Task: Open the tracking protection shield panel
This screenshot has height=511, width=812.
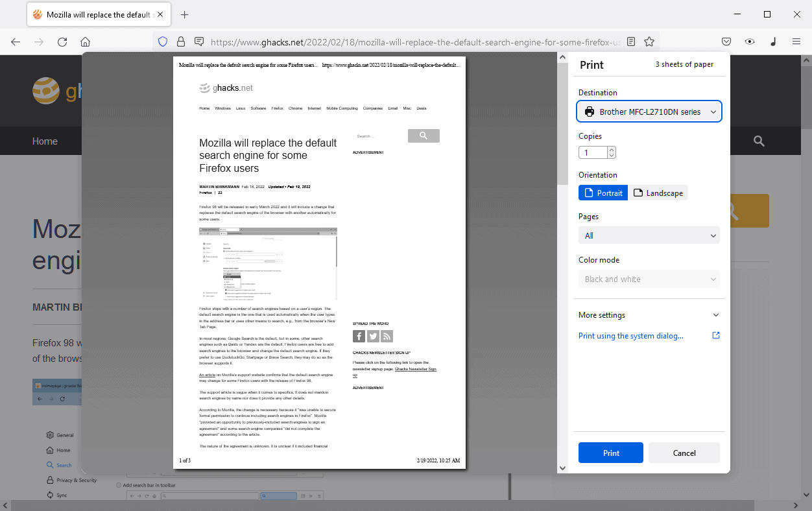Action: 162,41
